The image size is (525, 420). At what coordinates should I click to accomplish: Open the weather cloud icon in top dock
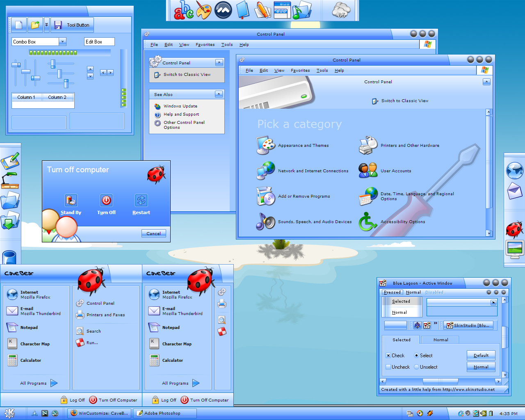(341, 10)
